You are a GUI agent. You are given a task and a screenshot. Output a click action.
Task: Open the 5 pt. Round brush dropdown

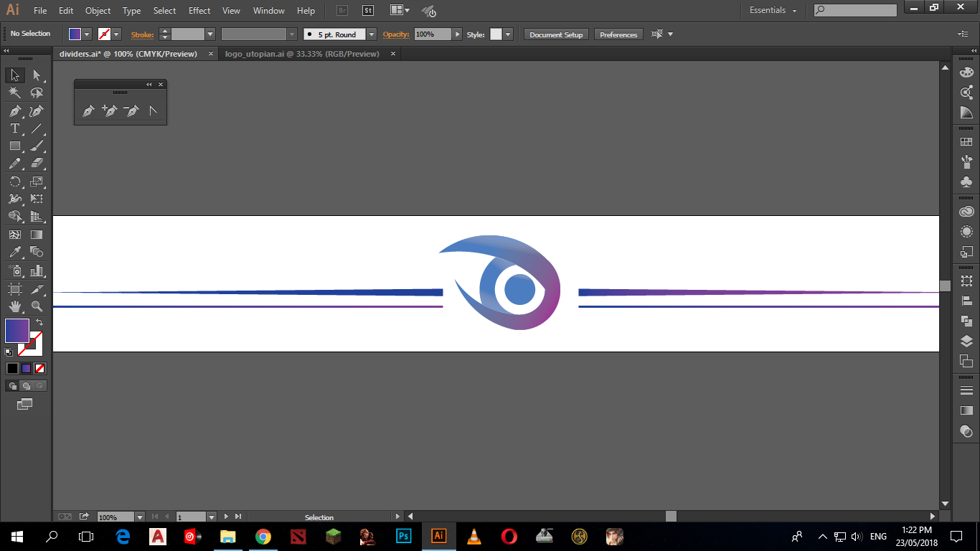pyautogui.click(x=372, y=34)
